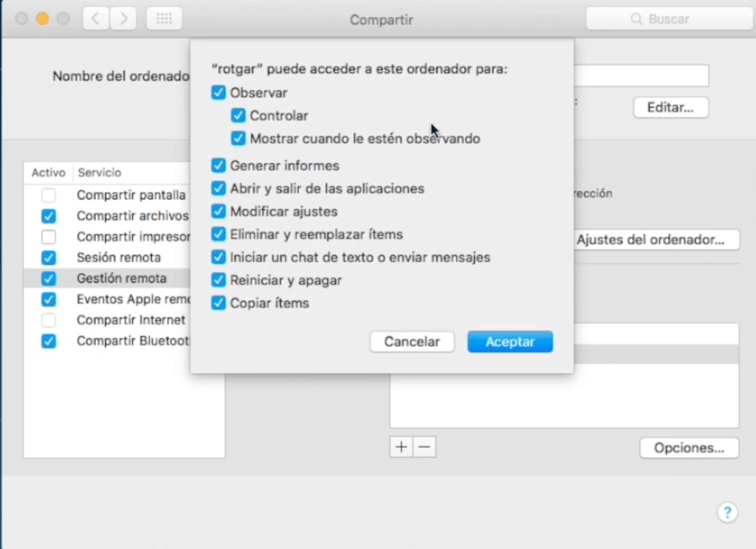Toggle Abrir y salir de las aplicaciones
The width and height of the screenshot is (756, 549).
219,189
